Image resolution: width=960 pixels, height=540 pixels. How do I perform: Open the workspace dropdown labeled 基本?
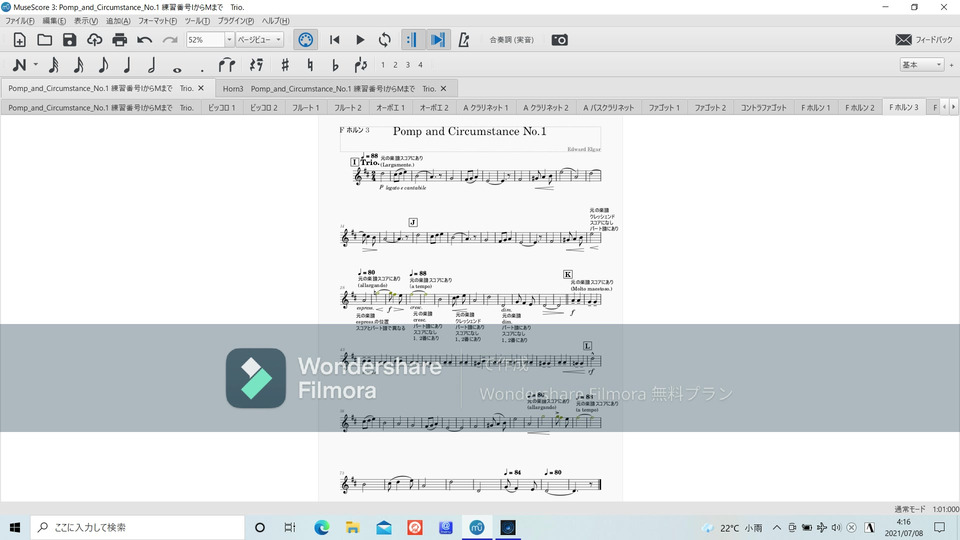(921, 64)
